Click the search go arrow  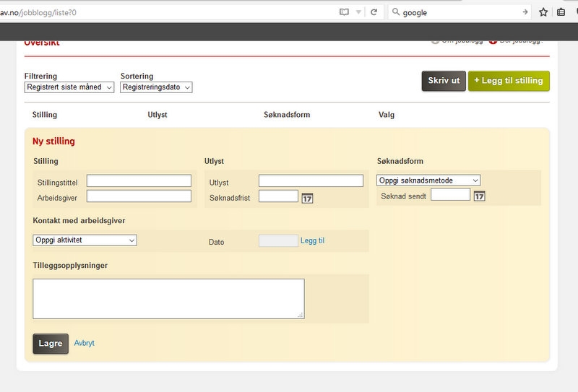coord(525,12)
